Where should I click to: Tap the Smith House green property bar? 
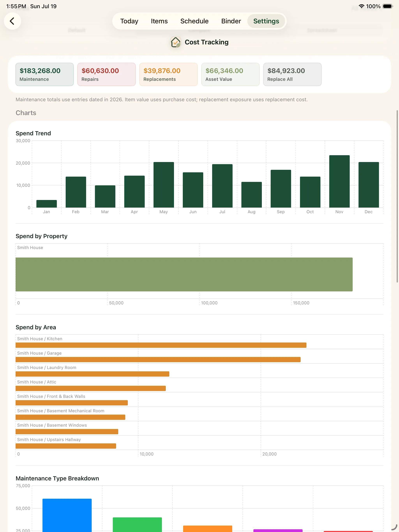tap(184, 274)
